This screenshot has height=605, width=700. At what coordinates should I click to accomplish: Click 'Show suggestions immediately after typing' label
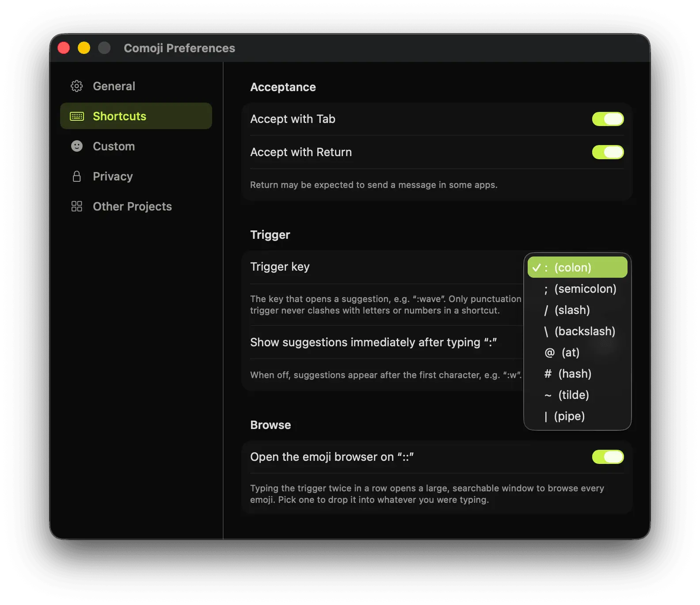point(373,342)
